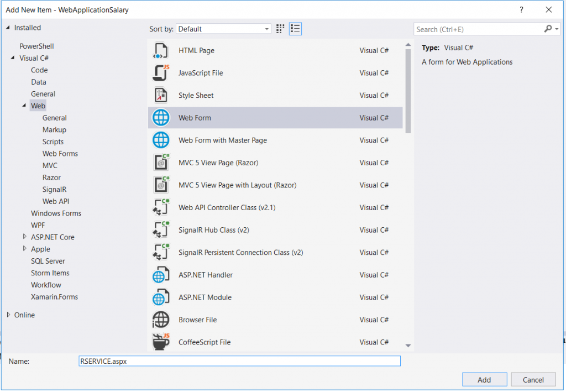Expand the Online tree node
The image size is (566, 392).
[8, 315]
